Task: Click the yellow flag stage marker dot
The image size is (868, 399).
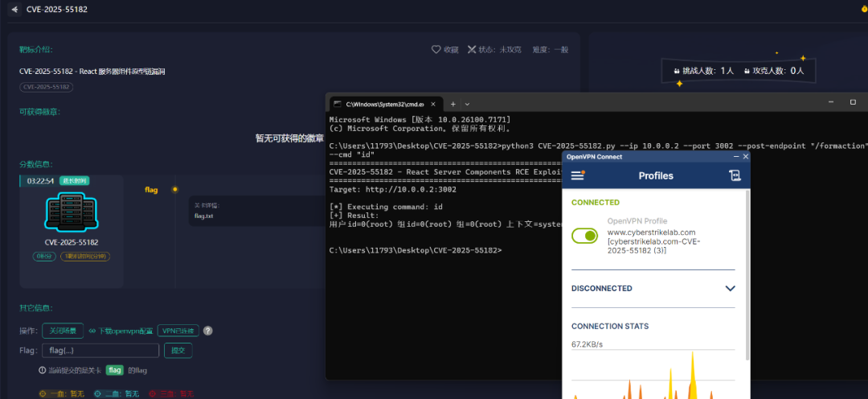Action: (175, 190)
